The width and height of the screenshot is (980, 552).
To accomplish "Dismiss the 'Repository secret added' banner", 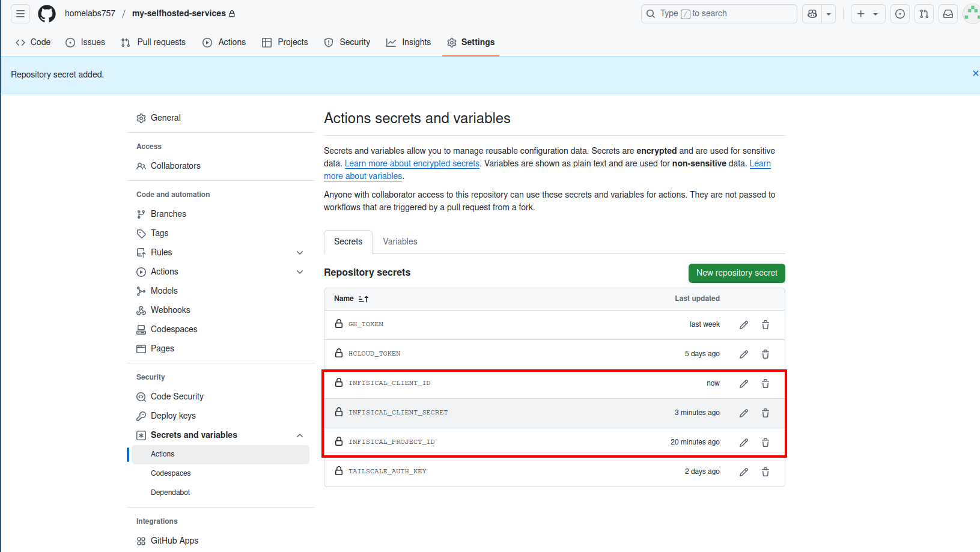I will point(975,73).
